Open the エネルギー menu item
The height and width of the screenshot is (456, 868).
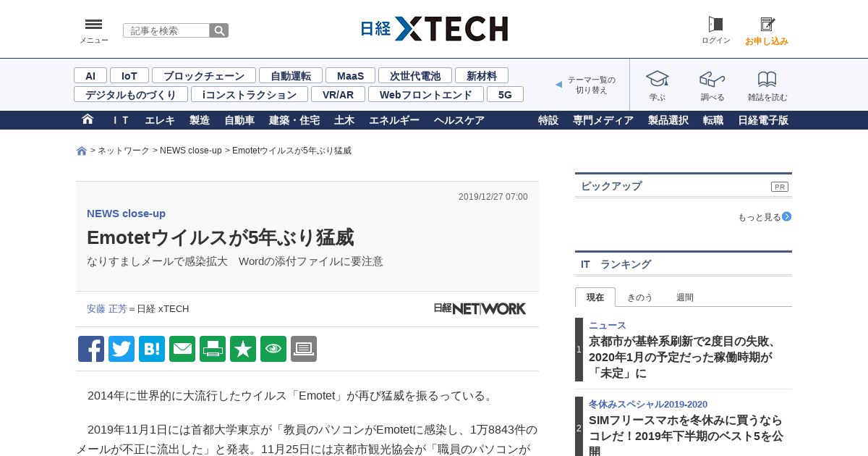pos(394,120)
